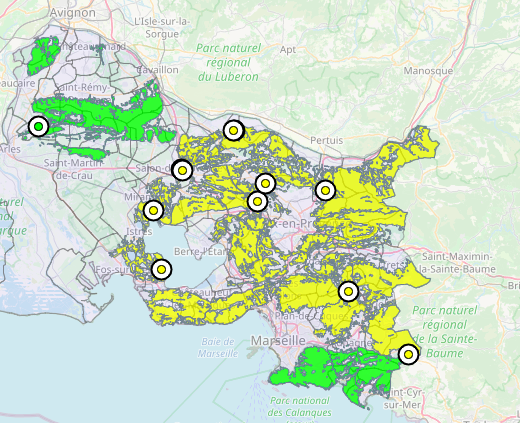Click the Manosque town label
This screenshot has height=423, width=520.
[428, 71]
